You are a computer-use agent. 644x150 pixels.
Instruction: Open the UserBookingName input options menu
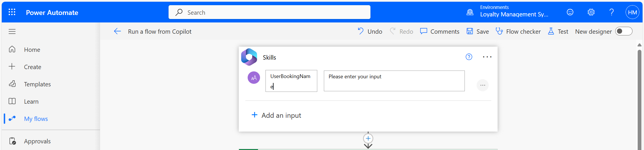coord(482,85)
